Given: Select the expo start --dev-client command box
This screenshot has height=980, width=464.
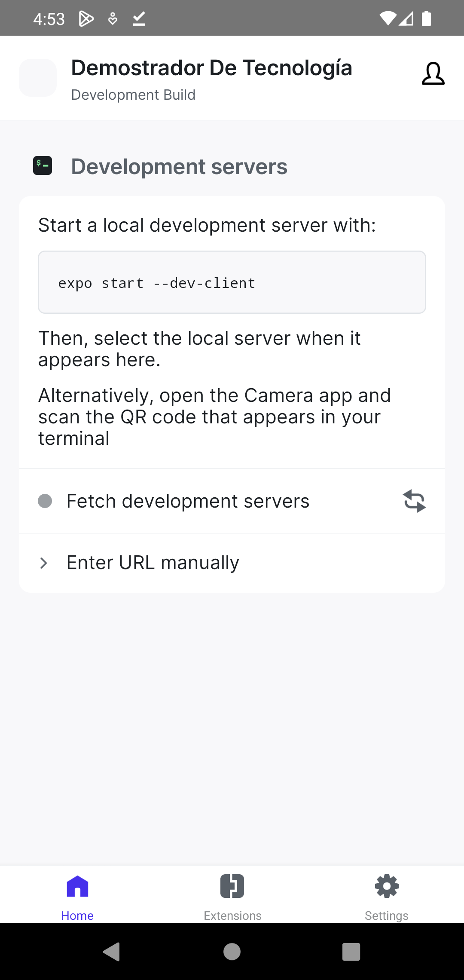Looking at the screenshot, I should (x=232, y=282).
